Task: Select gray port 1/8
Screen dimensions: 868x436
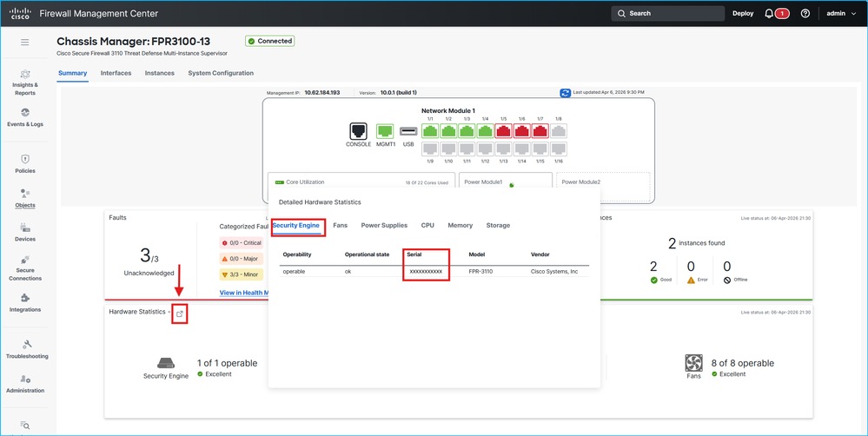Action: click(x=558, y=131)
